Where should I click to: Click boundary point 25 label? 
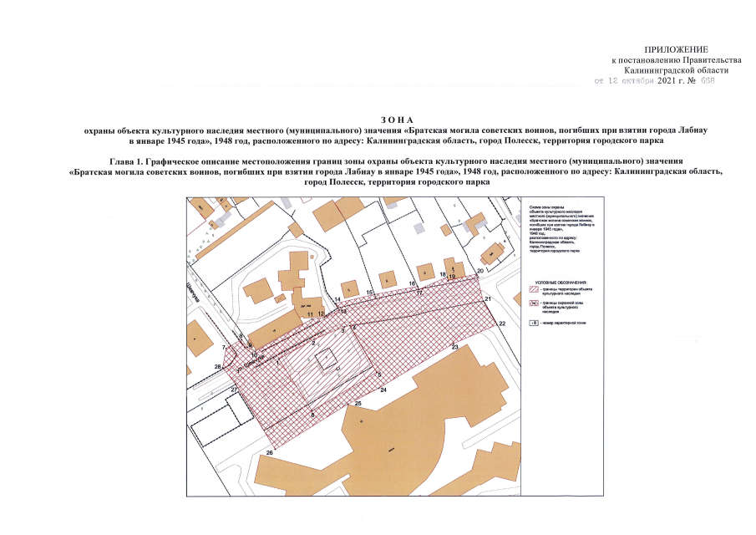click(x=358, y=404)
